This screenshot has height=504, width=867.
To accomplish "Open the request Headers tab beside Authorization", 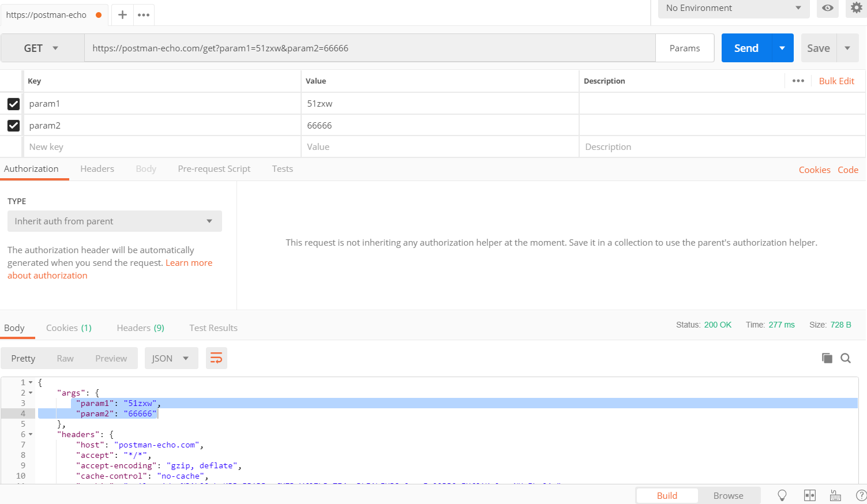I will tap(97, 169).
